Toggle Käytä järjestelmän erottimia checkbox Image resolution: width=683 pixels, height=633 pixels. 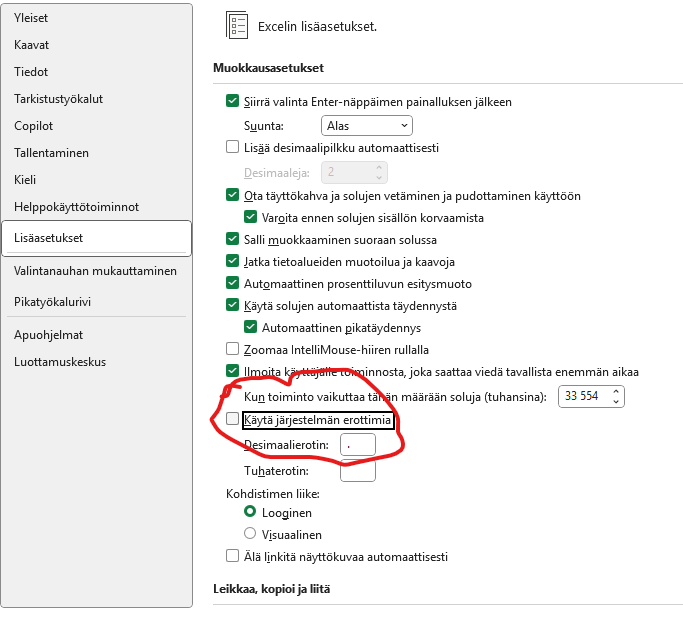click(233, 420)
